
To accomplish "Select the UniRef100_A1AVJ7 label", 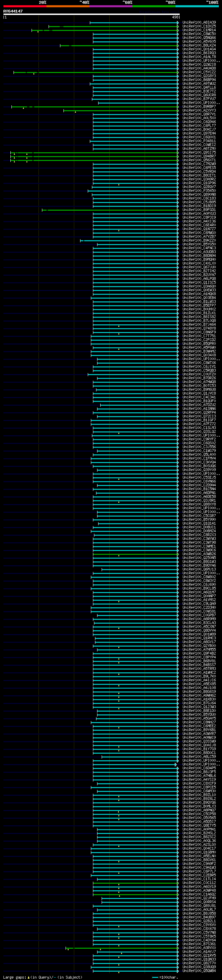I will click(199, 952).
